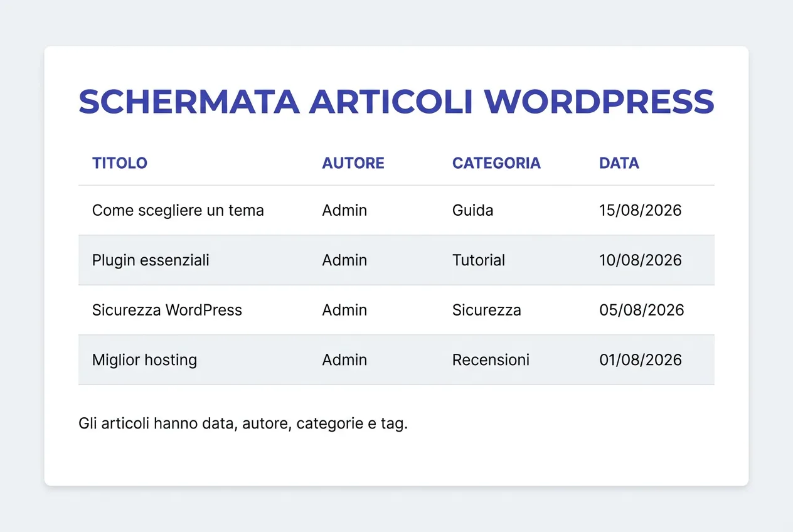Click Admin in the 'Plugin essenziali' row
Screen dimensions: 793x532
click(344, 260)
